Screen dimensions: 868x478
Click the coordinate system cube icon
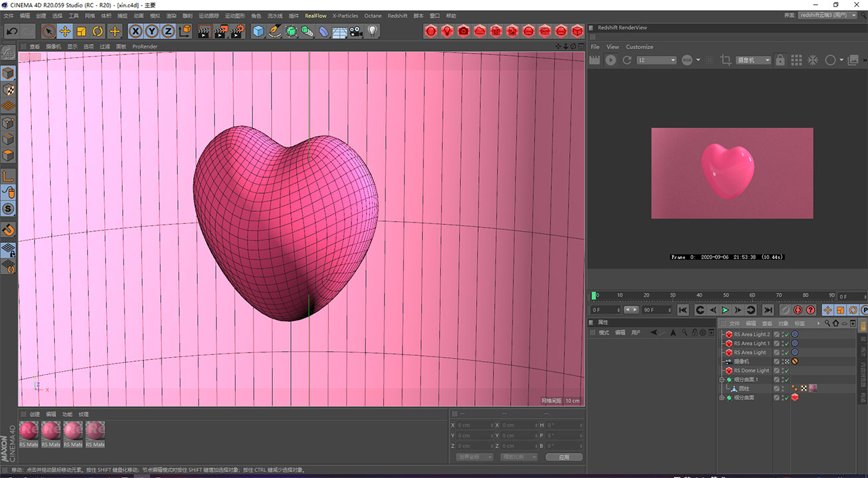[x=185, y=31]
